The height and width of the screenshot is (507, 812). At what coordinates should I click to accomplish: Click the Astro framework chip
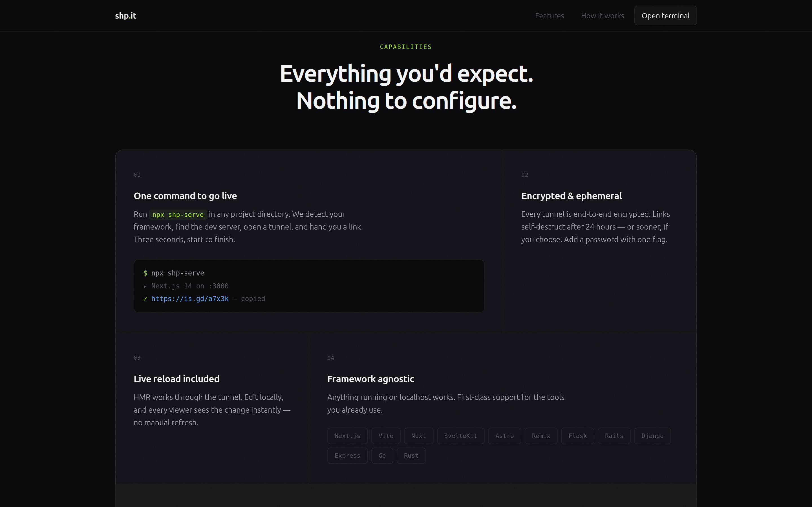(x=504, y=436)
